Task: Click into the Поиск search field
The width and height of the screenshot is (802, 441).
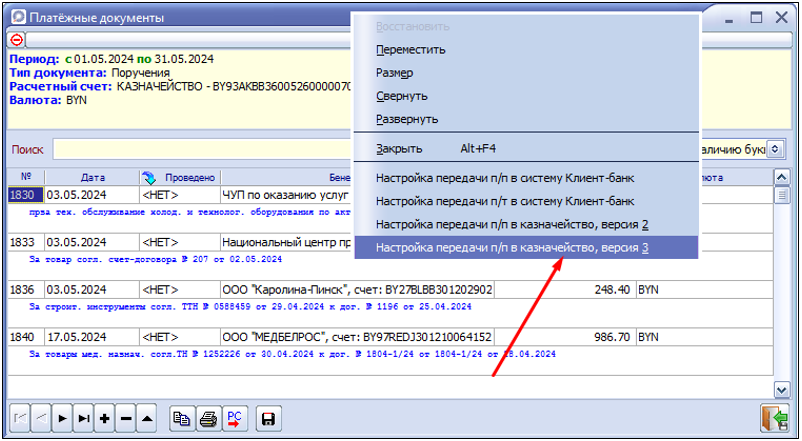Action: (200, 149)
